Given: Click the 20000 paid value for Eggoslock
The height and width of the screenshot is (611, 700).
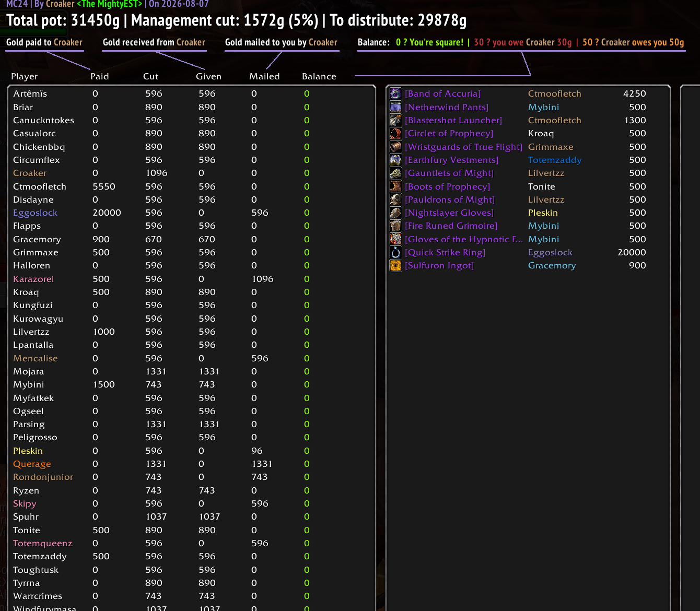Looking at the screenshot, I should coord(107,213).
